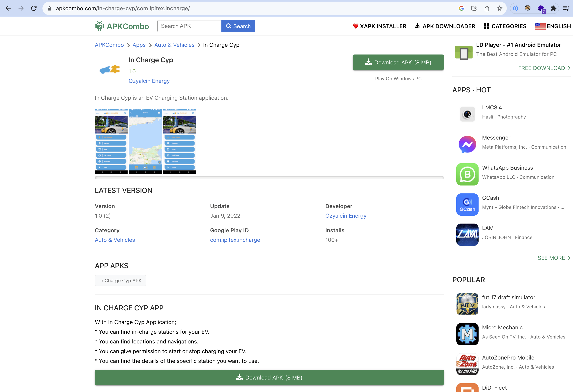Open LD Player emulator icon
Image resolution: width=573 pixels, height=392 pixels.
click(464, 53)
